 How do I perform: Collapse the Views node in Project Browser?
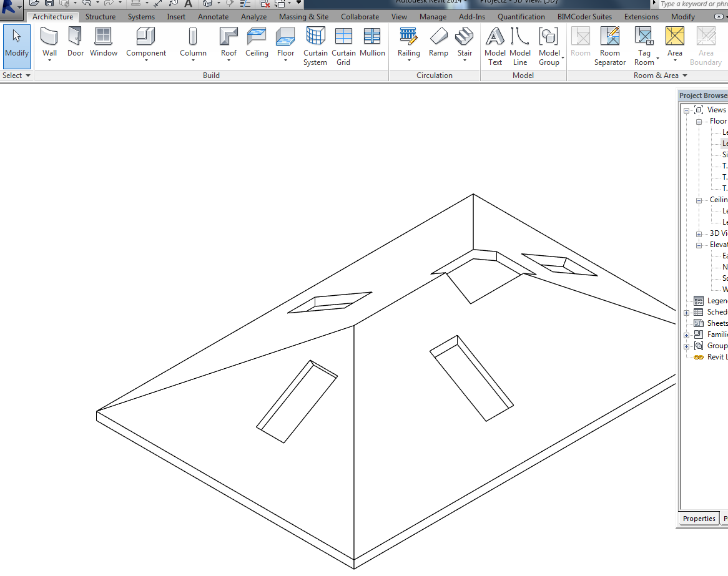click(686, 110)
